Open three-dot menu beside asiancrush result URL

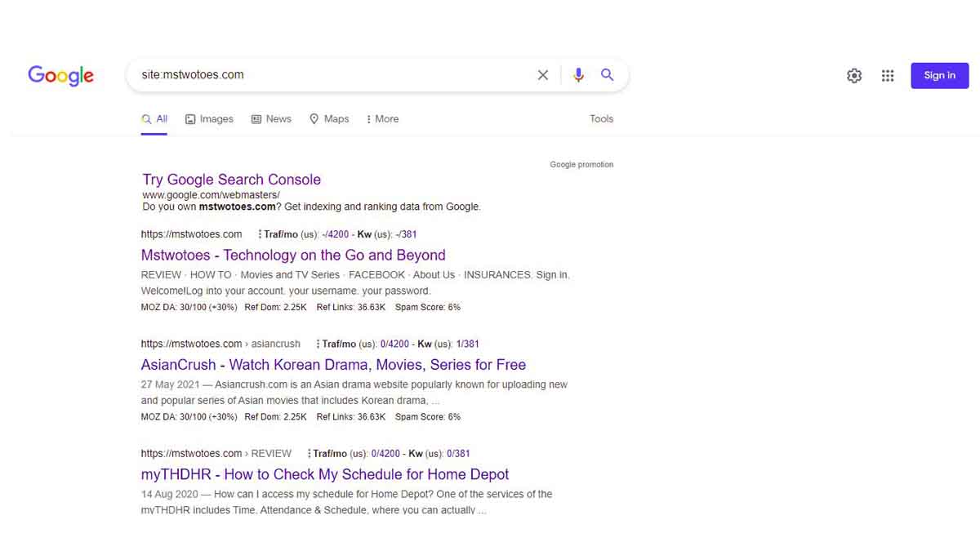pyautogui.click(x=318, y=344)
